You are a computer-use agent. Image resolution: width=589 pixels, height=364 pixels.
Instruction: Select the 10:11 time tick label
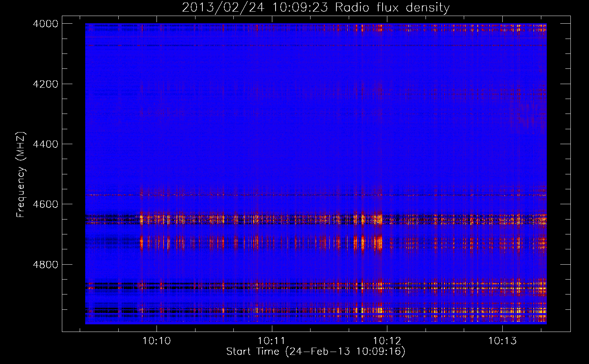click(272, 341)
